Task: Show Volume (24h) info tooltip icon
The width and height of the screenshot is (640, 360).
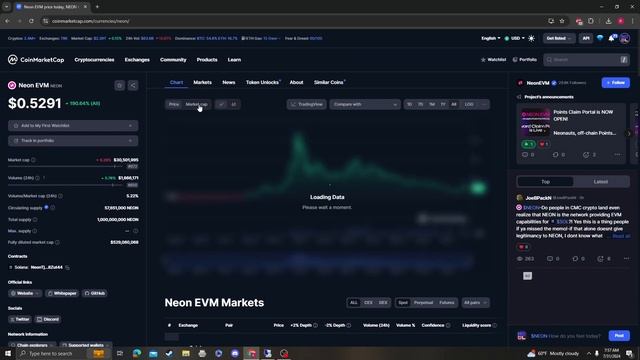Action: coord(38,178)
